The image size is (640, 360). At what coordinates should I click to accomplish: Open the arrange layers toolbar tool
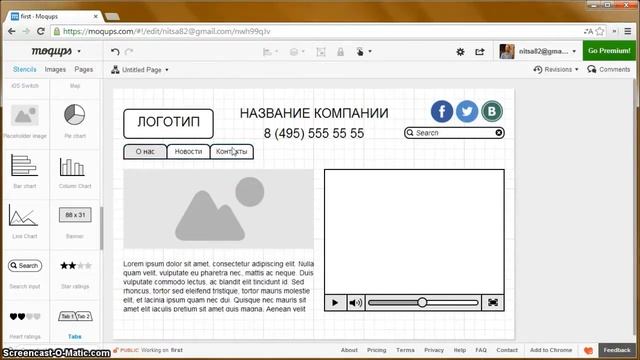pos(297,52)
